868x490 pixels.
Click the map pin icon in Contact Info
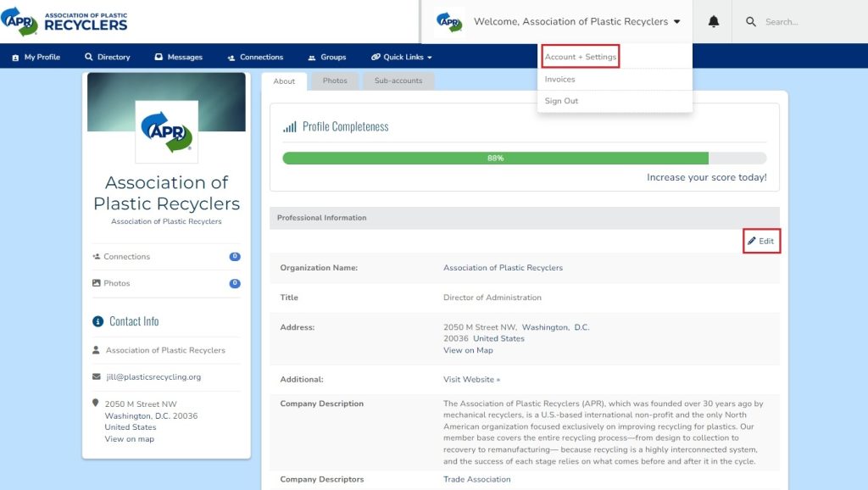coord(95,403)
